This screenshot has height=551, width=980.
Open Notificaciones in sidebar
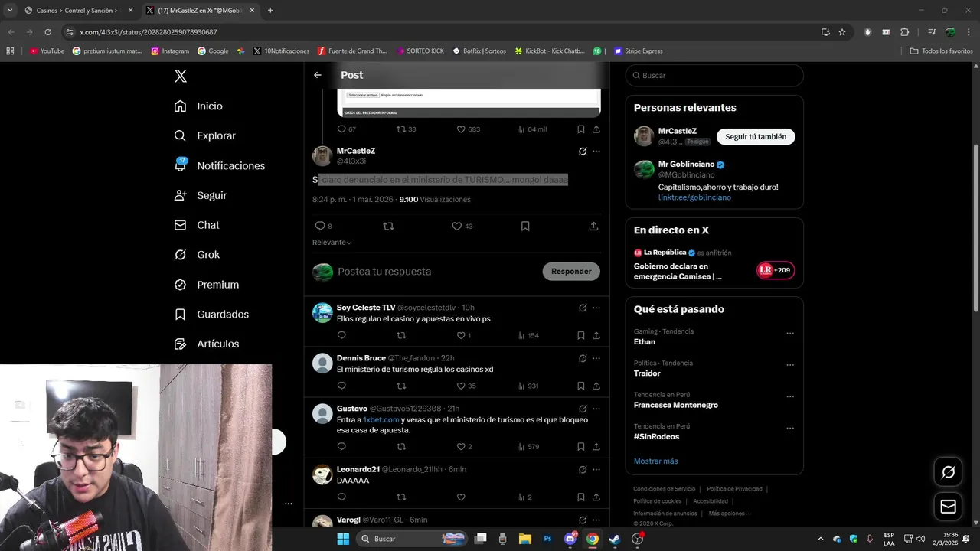(220, 165)
